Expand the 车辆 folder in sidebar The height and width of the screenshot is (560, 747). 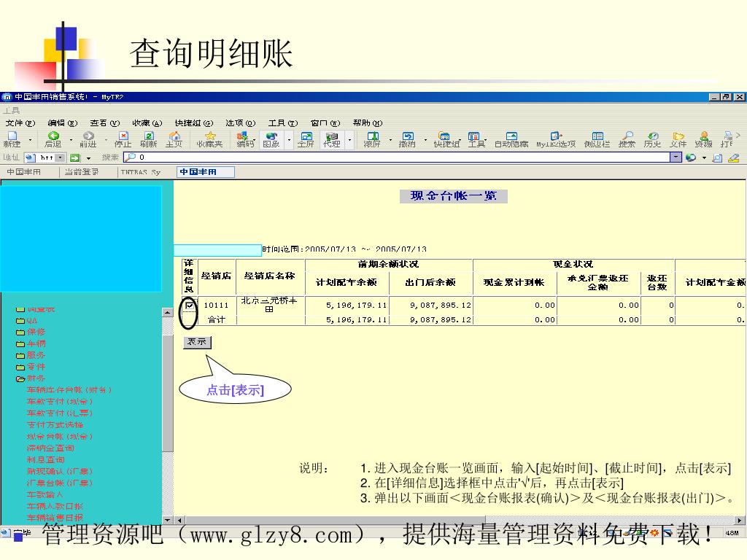tap(20, 344)
